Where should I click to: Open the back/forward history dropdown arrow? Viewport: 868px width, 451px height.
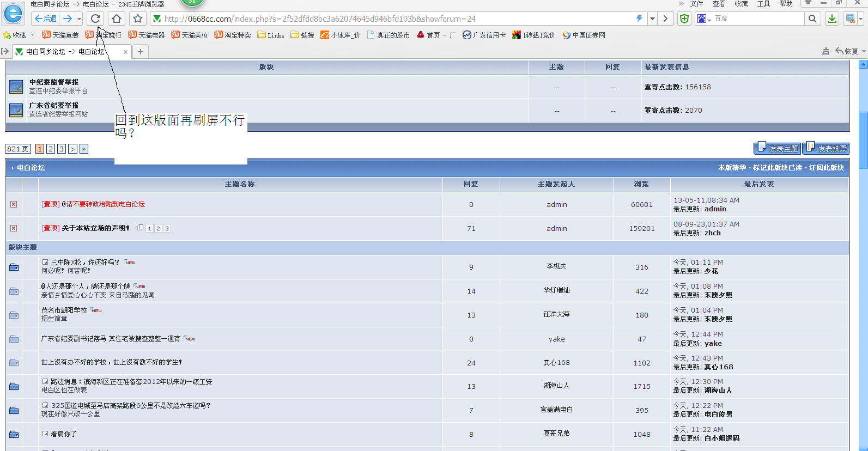coord(80,19)
